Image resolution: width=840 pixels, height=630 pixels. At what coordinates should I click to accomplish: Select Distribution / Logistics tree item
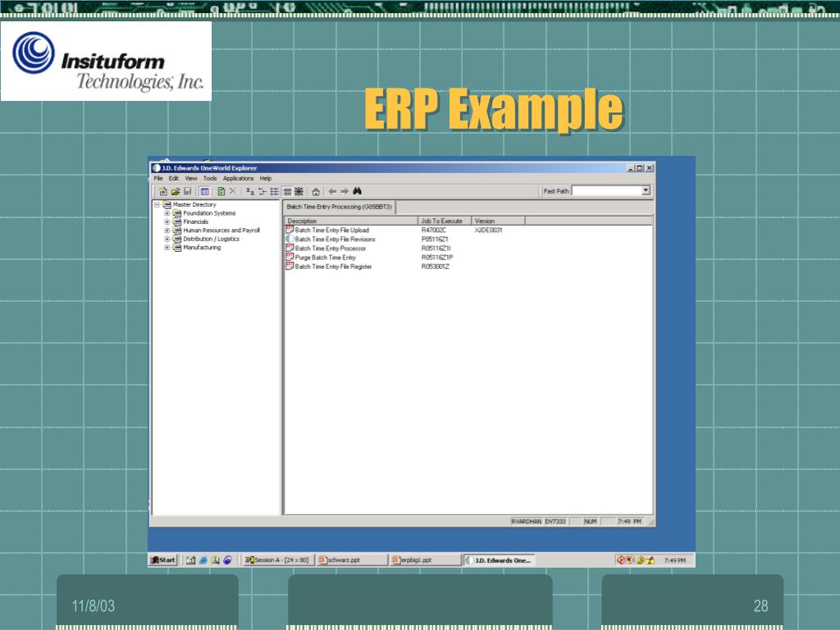coord(211,239)
